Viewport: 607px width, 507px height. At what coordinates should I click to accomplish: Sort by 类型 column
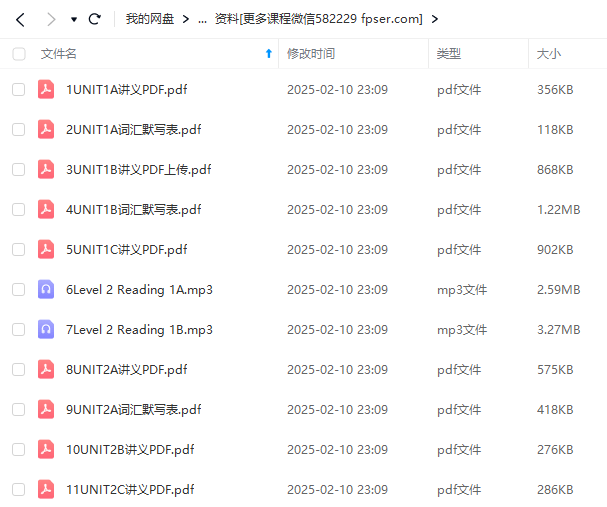tap(449, 54)
